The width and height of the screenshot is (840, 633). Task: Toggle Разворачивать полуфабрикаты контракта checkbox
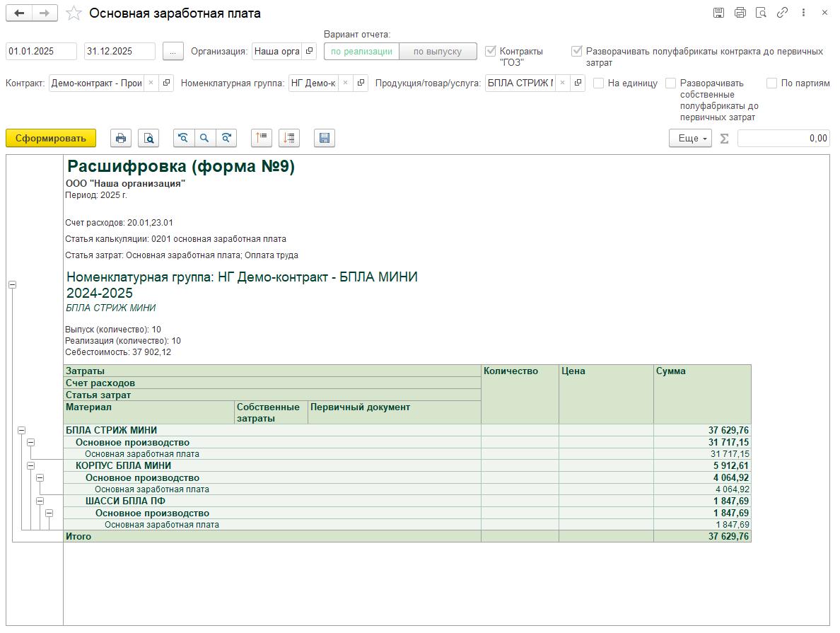click(x=576, y=52)
